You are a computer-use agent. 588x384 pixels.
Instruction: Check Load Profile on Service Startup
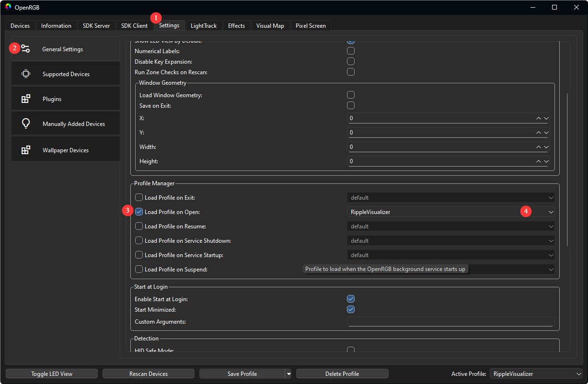click(139, 255)
